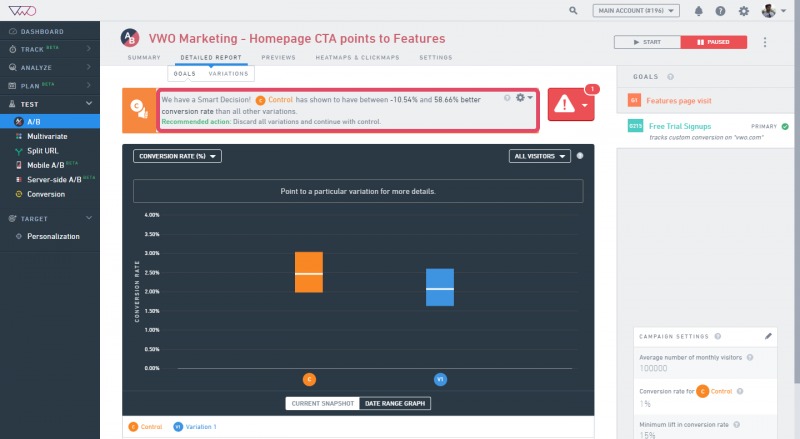Image resolution: width=800 pixels, height=439 pixels.
Task: Open Multivariate tests
Action: click(46, 136)
